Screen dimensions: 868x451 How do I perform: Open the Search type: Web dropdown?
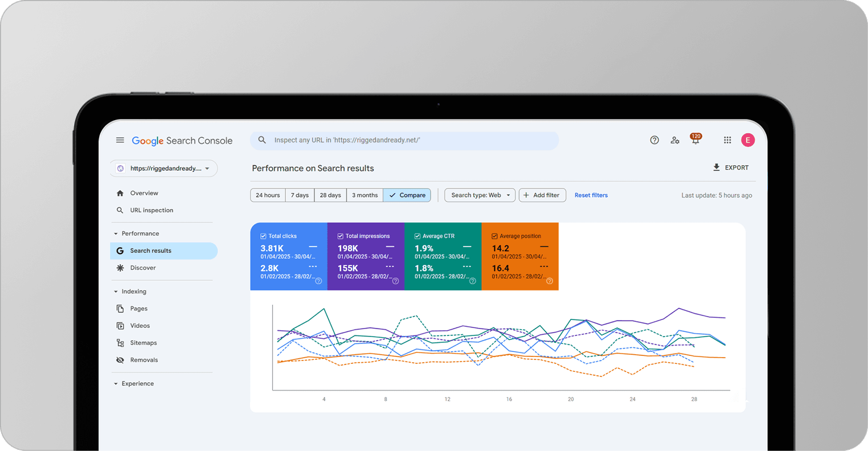(480, 195)
